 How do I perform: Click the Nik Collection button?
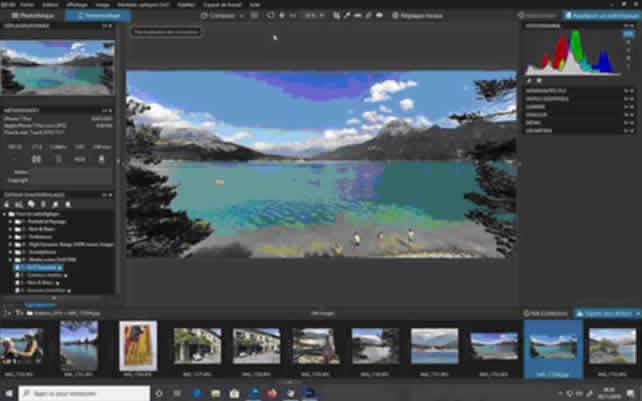pyautogui.click(x=545, y=314)
